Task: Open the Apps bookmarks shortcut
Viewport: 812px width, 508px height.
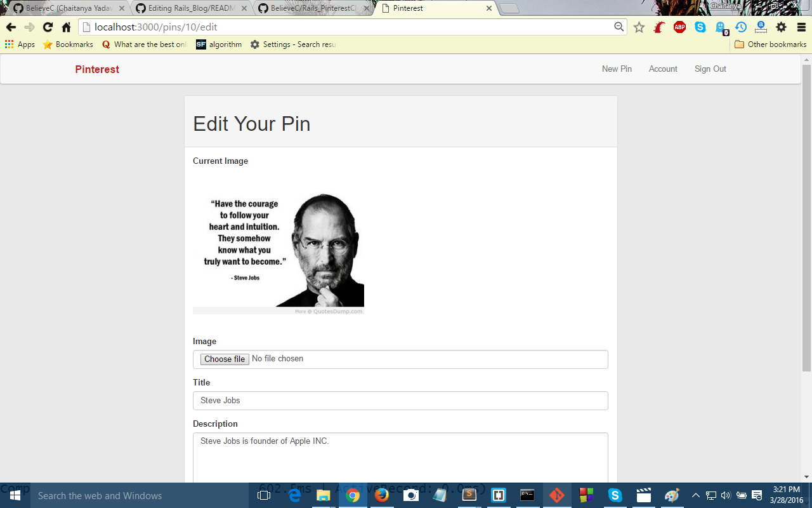Action: click(x=20, y=44)
